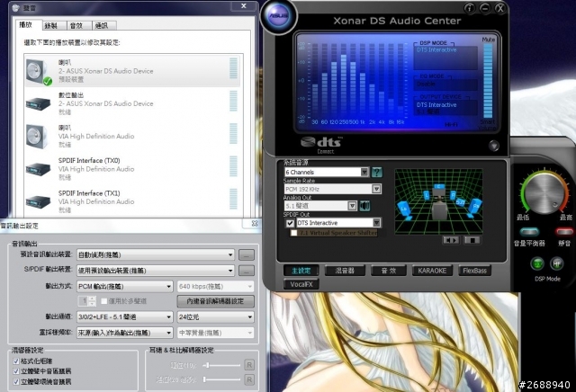Click the R reset button for the gain slider

(x=249, y=365)
